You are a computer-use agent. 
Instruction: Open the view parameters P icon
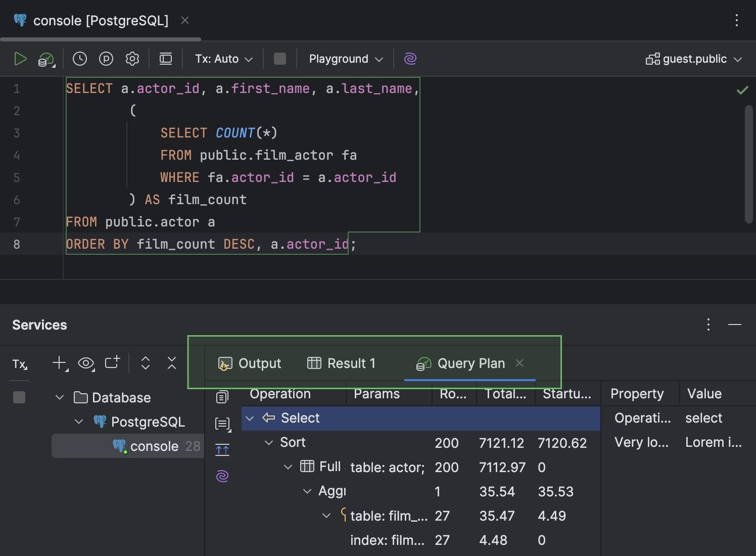pyautogui.click(x=106, y=59)
